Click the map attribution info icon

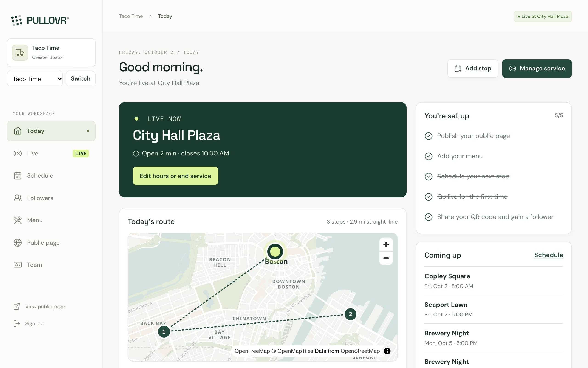click(387, 351)
